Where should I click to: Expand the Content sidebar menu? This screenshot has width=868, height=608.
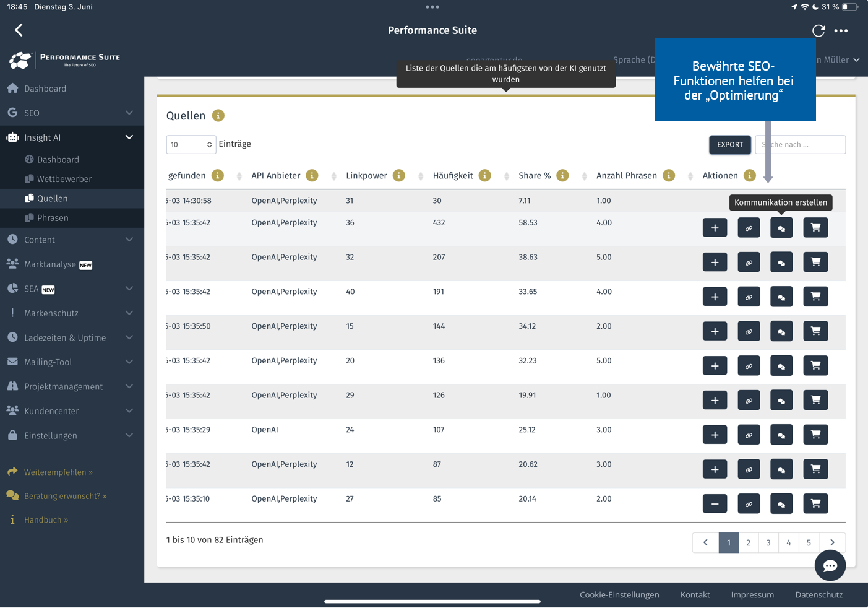[x=72, y=240]
